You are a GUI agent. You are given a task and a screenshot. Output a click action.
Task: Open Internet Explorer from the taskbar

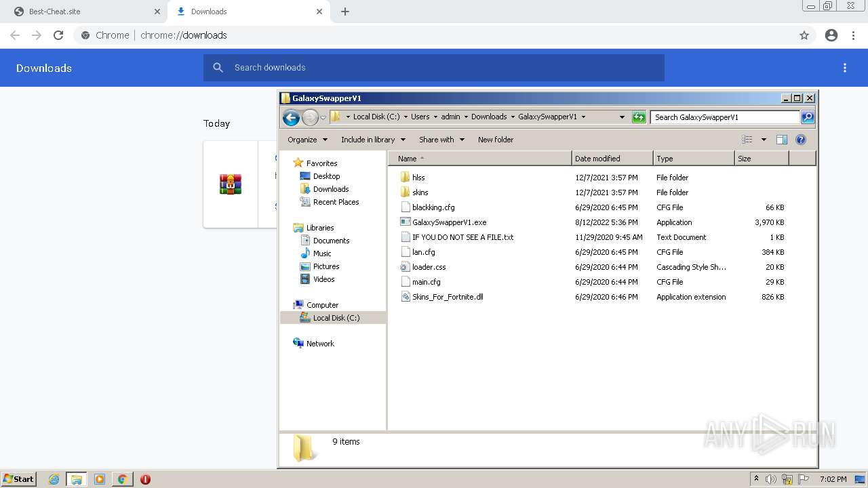coord(54,479)
